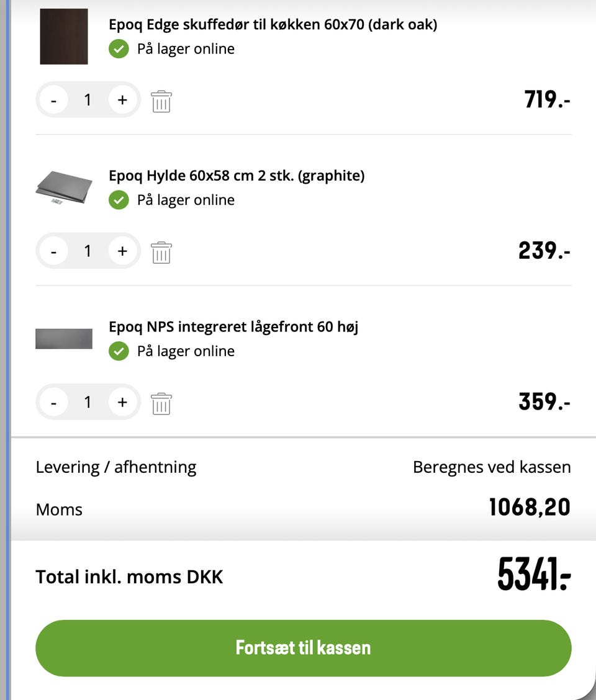Click quantity field for Epoq NPS lågefront
Screen dimensions: 596x700
point(88,403)
